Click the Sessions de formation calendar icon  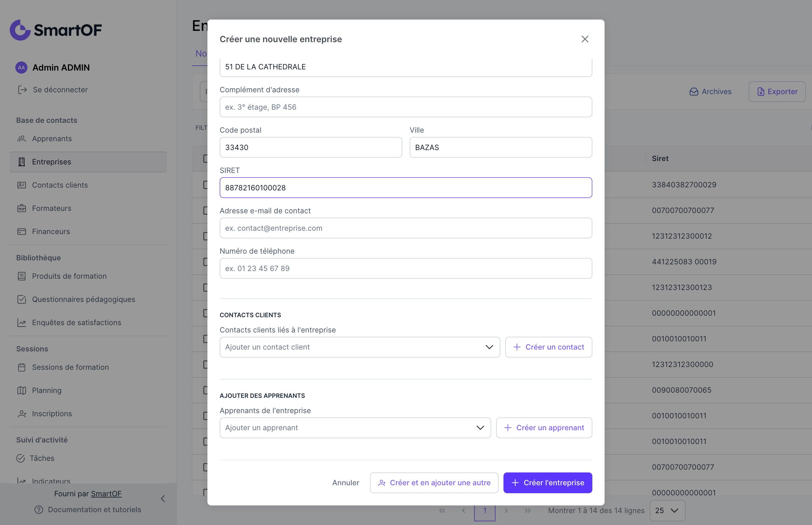pos(22,367)
